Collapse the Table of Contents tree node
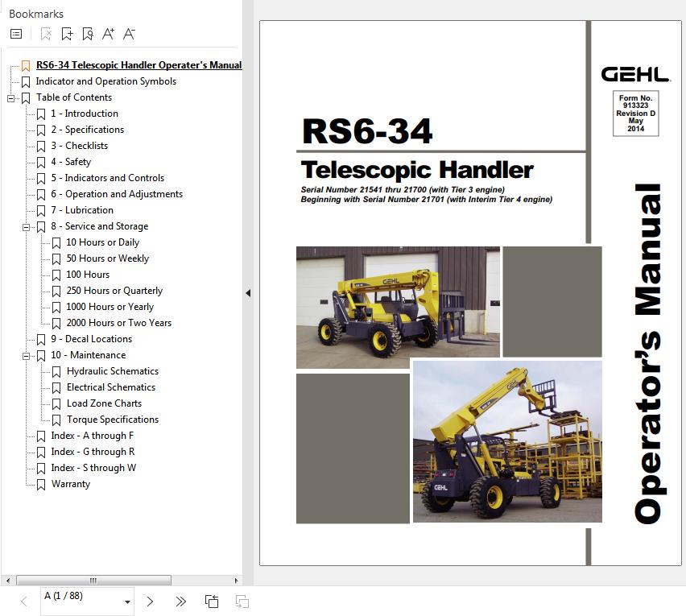 point(11,98)
